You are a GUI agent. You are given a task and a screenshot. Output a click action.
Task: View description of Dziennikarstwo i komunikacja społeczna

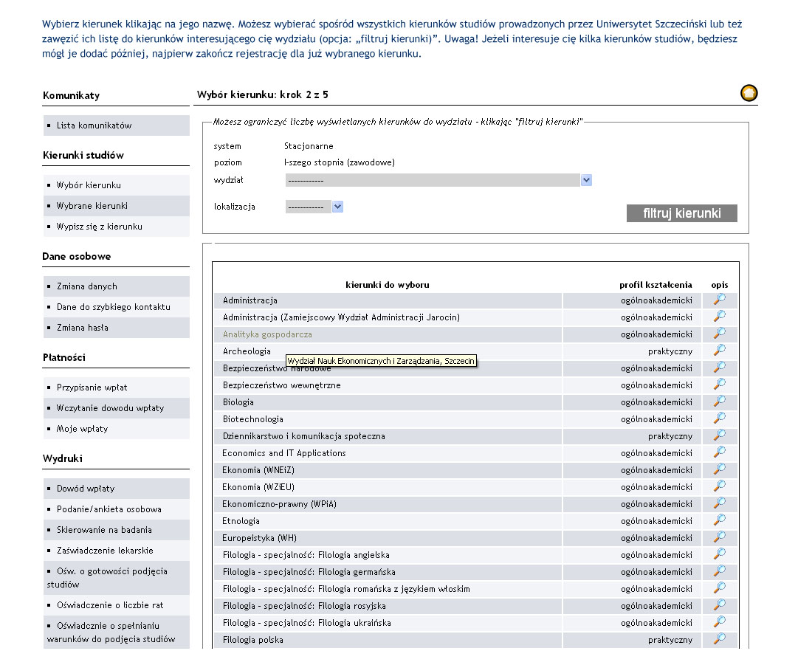point(719,435)
